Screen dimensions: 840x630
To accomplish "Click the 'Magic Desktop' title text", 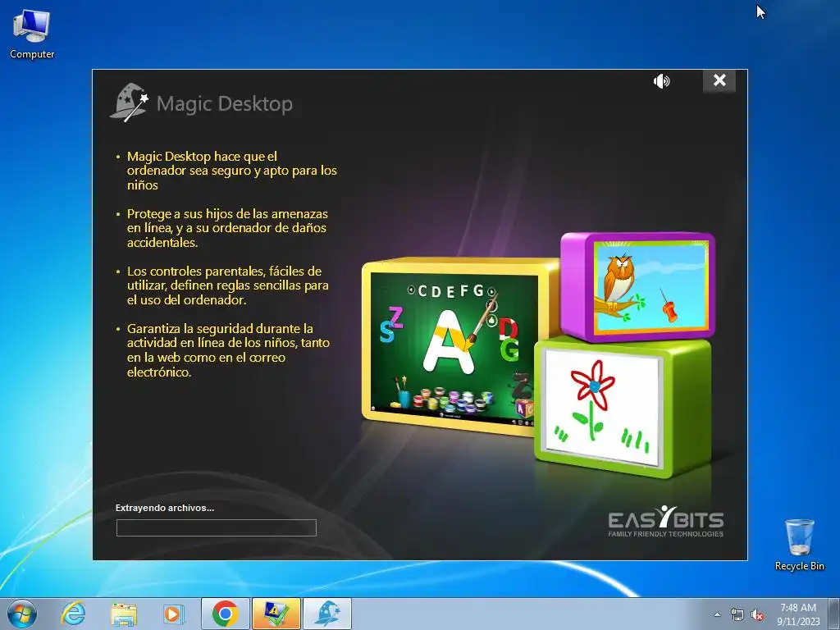I will point(225,103).
